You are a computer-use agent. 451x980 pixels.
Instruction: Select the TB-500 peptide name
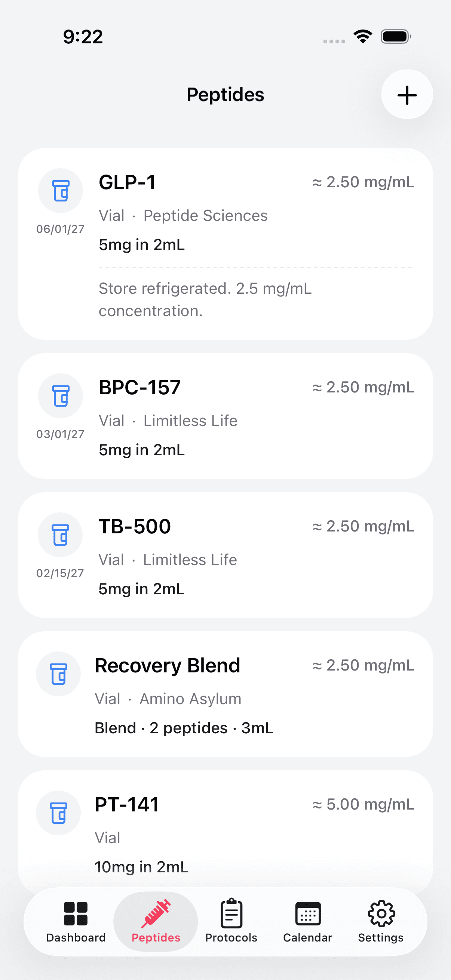pyautogui.click(x=135, y=527)
